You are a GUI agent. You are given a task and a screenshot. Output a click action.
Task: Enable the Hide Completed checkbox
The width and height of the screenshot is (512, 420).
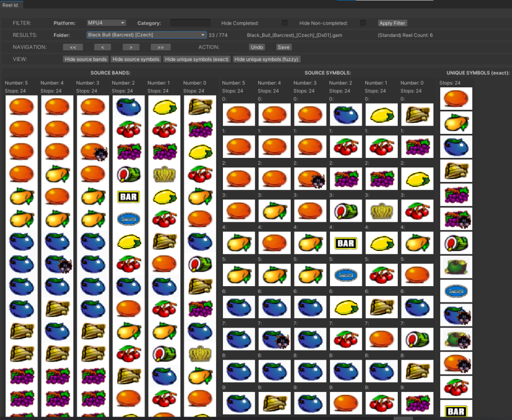pyautogui.click(x=285, y=23)
